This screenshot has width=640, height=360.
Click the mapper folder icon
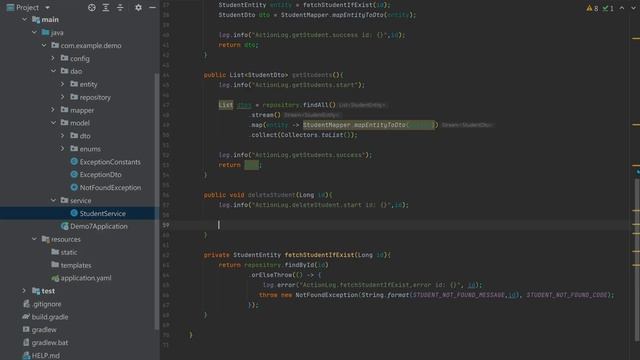coord(64,109)
